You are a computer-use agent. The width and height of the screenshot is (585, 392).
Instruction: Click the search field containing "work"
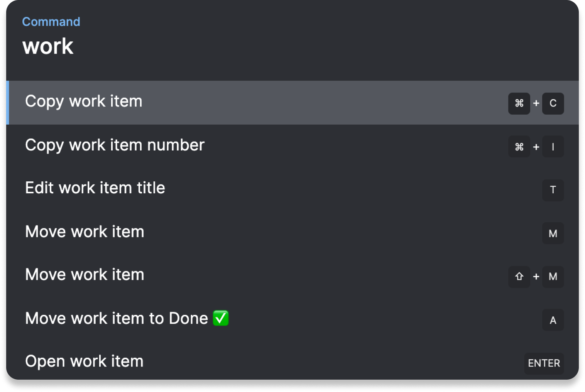48,47
